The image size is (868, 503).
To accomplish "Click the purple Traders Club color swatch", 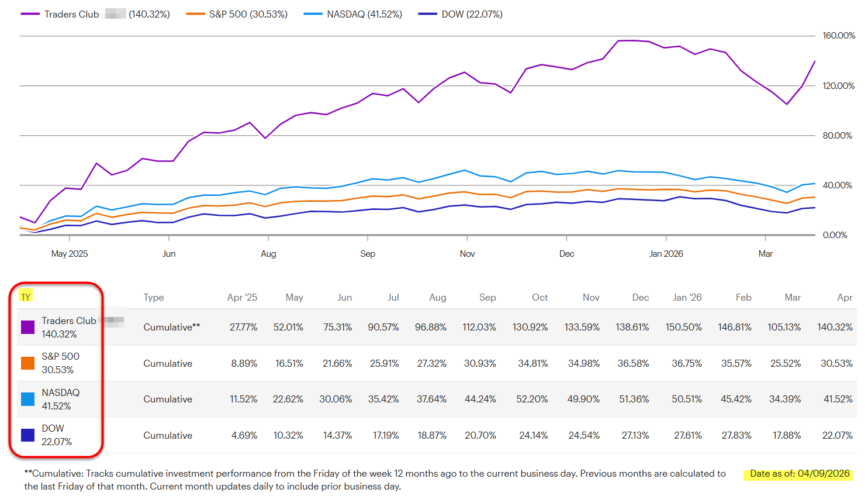I will [27, 328].
